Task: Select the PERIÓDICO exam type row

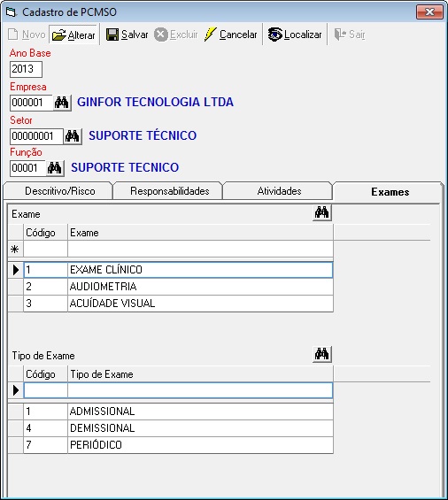Action: [x=170, y=445]
